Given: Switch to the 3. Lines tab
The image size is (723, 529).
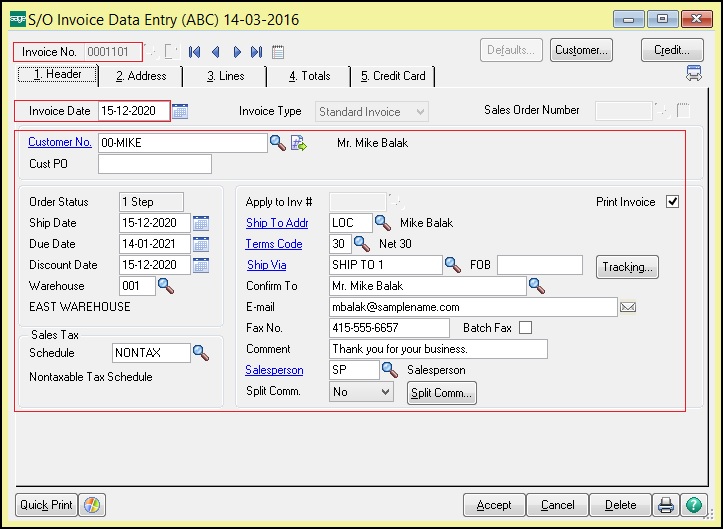Looking at the screenshot, I should (225, 76).
